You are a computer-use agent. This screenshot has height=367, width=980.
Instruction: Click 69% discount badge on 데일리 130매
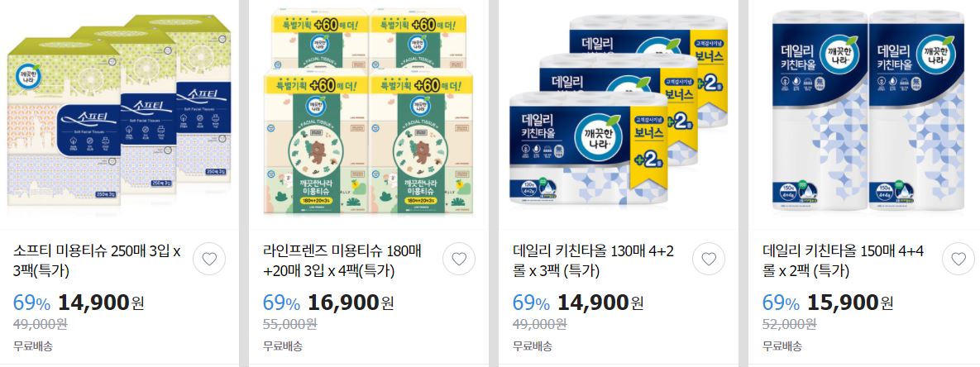[x=531, y=303]
